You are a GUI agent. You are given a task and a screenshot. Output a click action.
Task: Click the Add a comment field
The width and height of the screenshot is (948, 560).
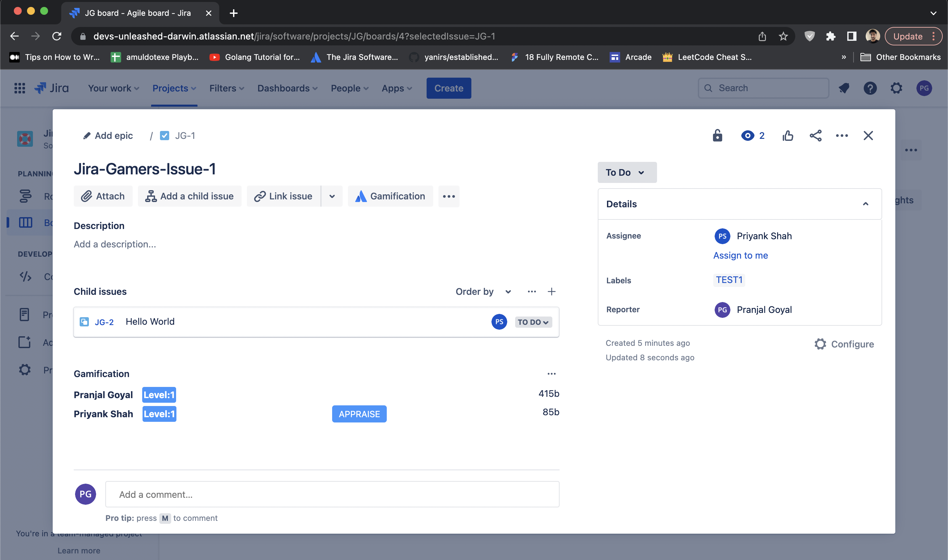pyautogui.click(x=332, y=494)
